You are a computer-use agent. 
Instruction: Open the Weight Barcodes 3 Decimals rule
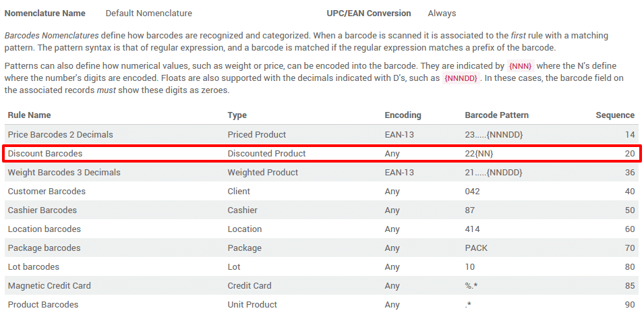64,173
